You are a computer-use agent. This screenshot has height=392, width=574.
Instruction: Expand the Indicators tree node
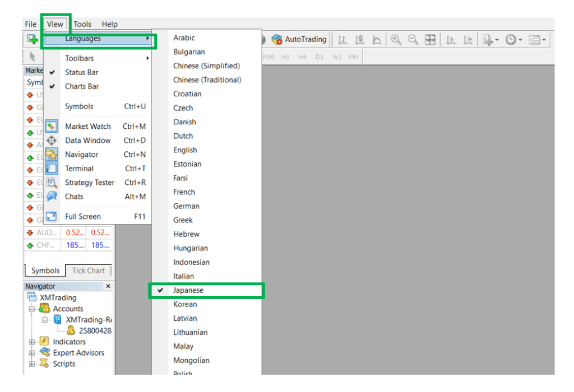32,342
